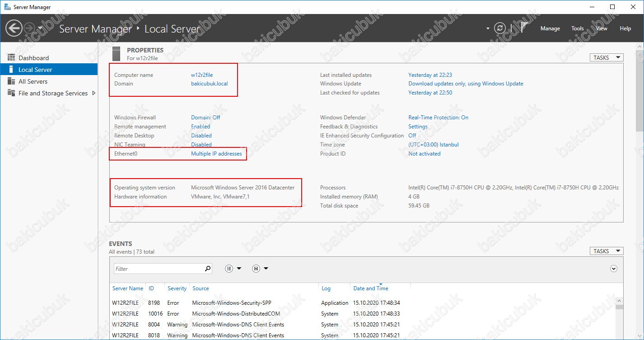Click the computer name w12r2file link
The image size is (644, 340).
point(202,75)
